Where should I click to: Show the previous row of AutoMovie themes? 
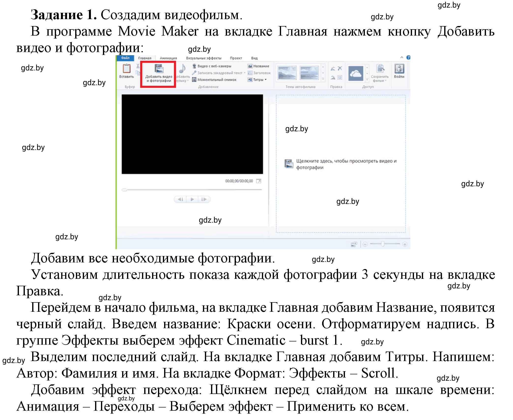[x=323, y=67]
